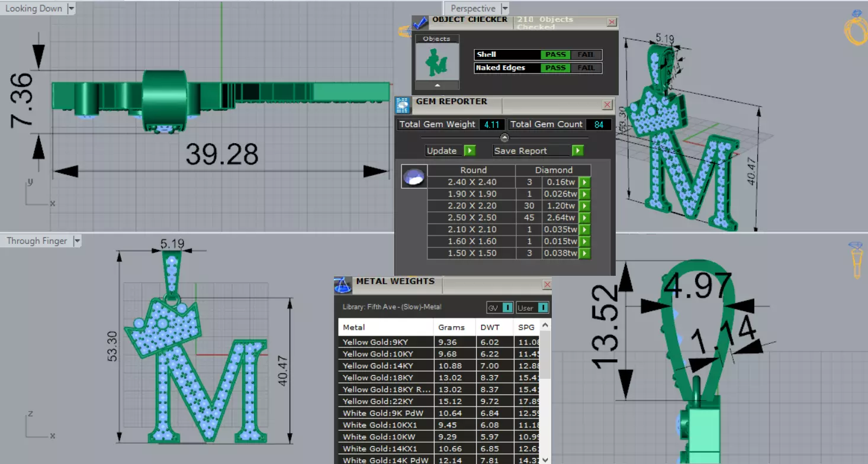Screen dimensions: 868x464
Task: Click the Through Finger viewport title
Action: [37, 241]
